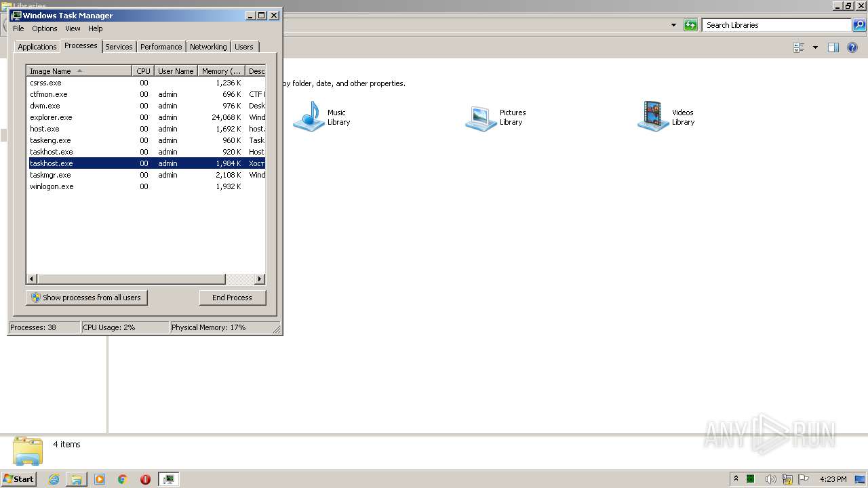Select Task Manager taskbar button
This screenshot has height=488, width=868.
(x=168, y=479)
